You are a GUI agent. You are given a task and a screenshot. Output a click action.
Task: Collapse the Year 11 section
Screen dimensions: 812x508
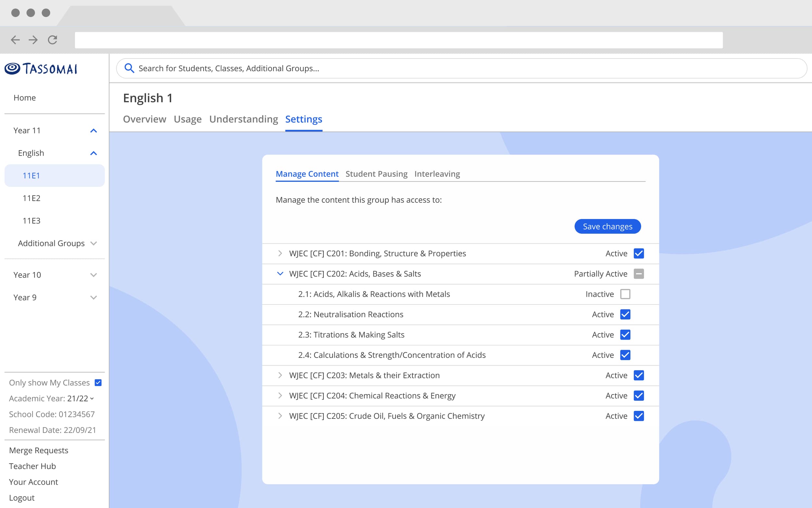(94, 130)
